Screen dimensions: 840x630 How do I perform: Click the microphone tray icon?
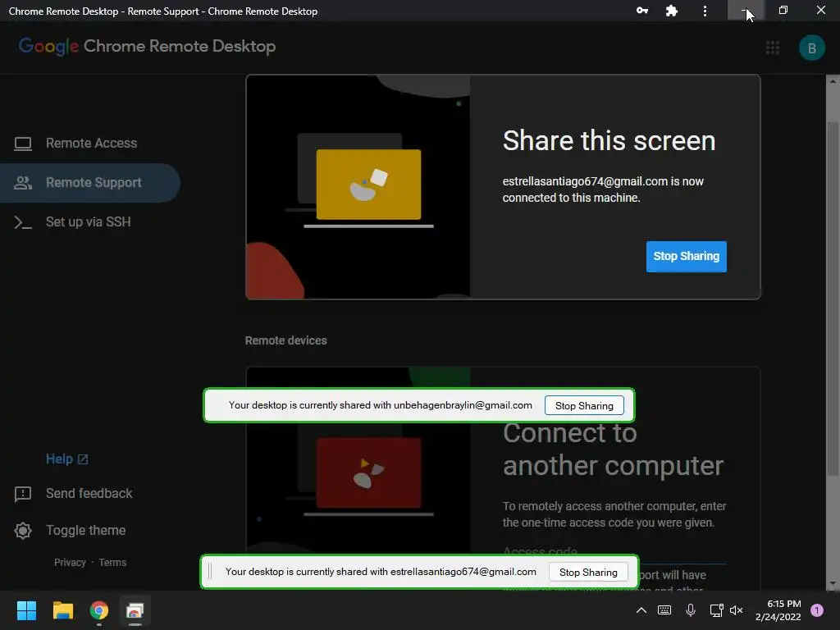tap(691, 610)
